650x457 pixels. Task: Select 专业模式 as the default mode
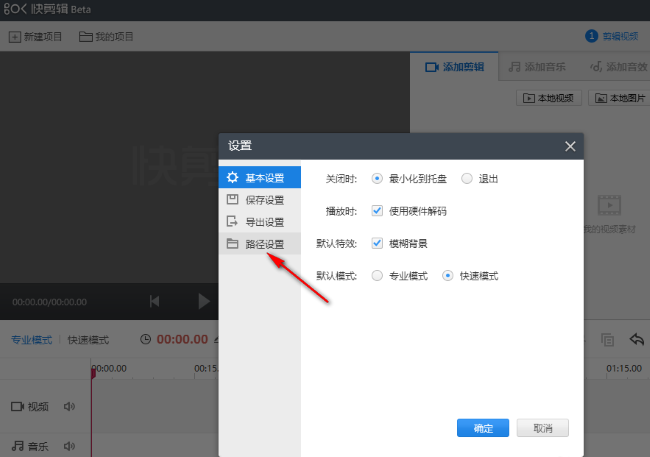pyautogui.click(x=377, y=275)
